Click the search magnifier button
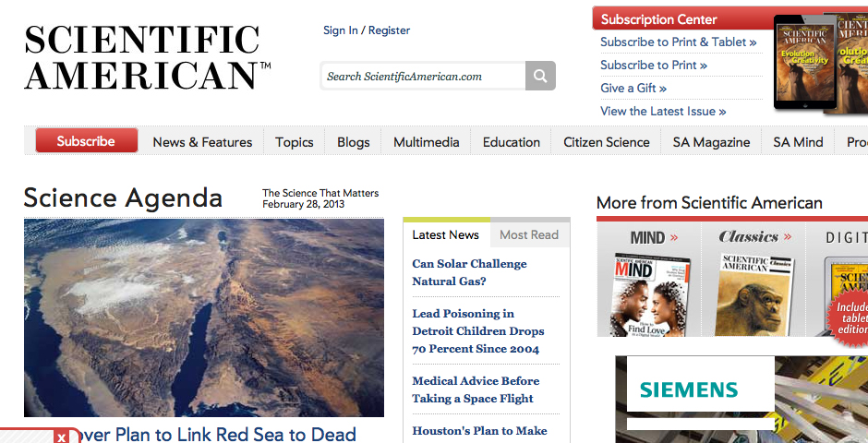The image size is (868, 443). click(540, 76)
